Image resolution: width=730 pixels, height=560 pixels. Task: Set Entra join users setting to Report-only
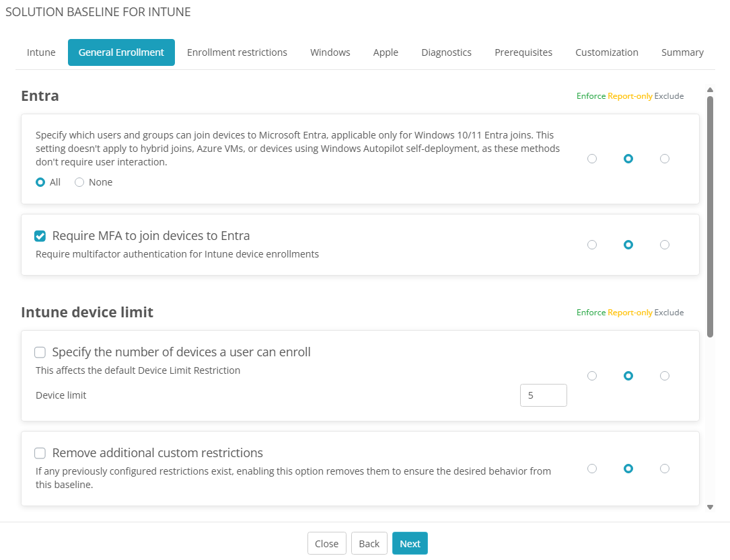point(628,159)
